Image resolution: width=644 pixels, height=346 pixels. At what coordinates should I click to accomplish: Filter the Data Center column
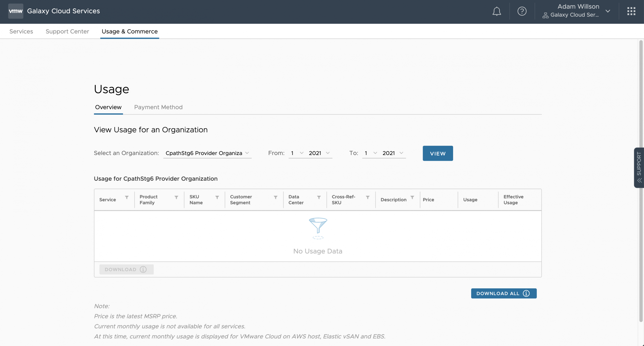coord(319,198)
